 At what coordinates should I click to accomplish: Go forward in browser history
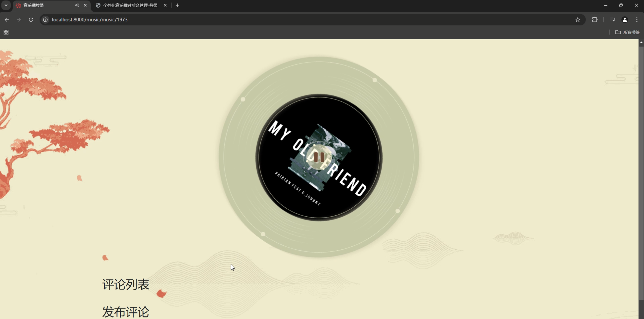(x=19, y=20)
